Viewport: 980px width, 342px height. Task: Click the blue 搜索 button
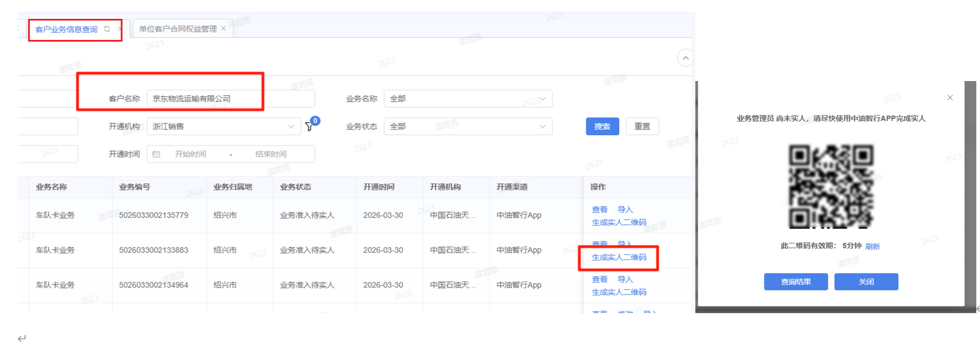(602, 126)
